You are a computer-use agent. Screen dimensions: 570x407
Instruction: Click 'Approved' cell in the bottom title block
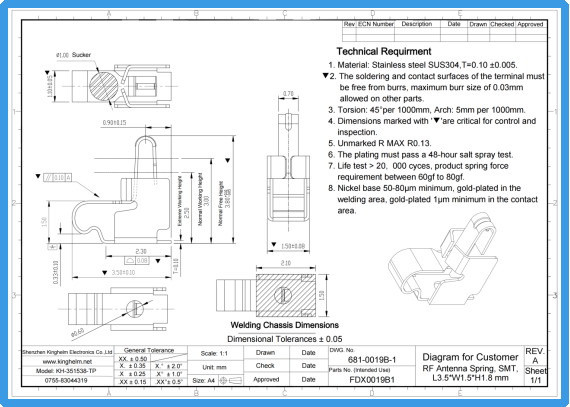tap(266, 379)
